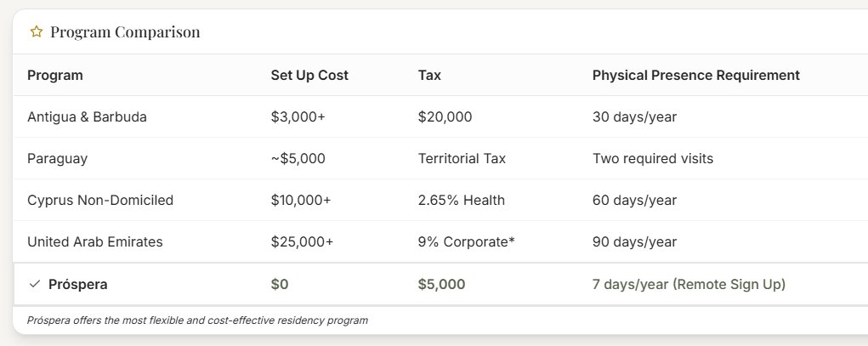Click the highlighted Próspera program name
This screenshot has width=868, height=346.
pos(78,284)
